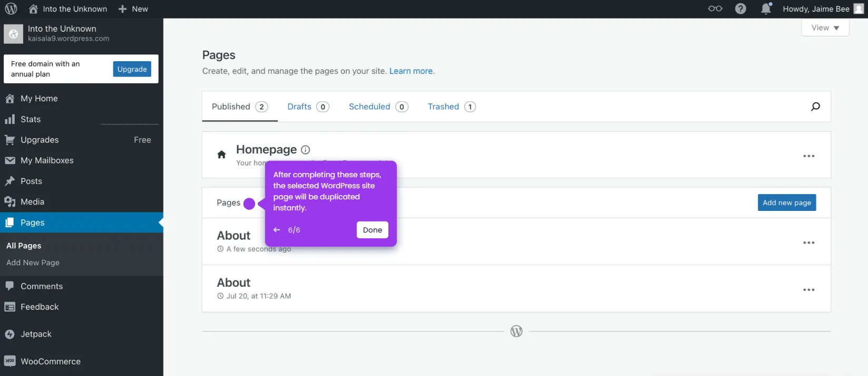
Task: Open the About page from Jul 20
Action: click(x=233, y=283)
